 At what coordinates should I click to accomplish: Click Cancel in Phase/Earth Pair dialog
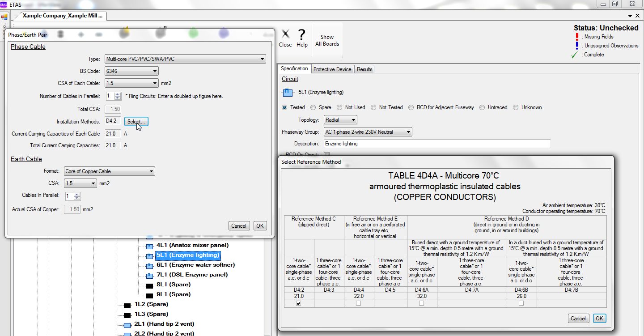coord(239,226)
